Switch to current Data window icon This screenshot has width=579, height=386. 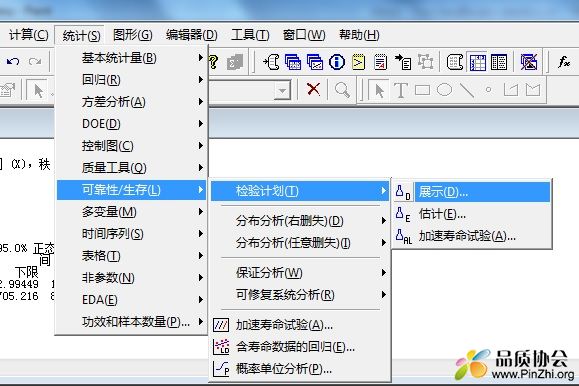click(477, 62)
